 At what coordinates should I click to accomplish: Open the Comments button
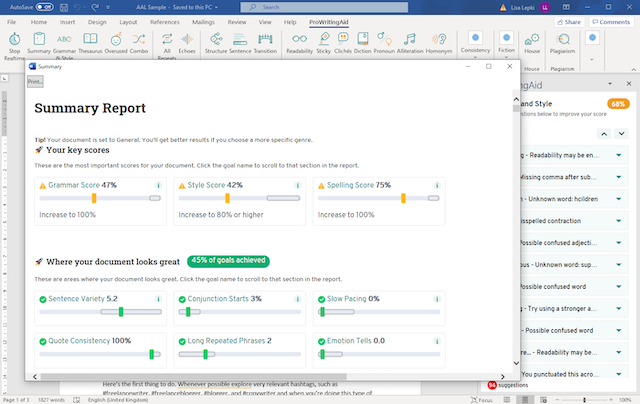point(611,22)
